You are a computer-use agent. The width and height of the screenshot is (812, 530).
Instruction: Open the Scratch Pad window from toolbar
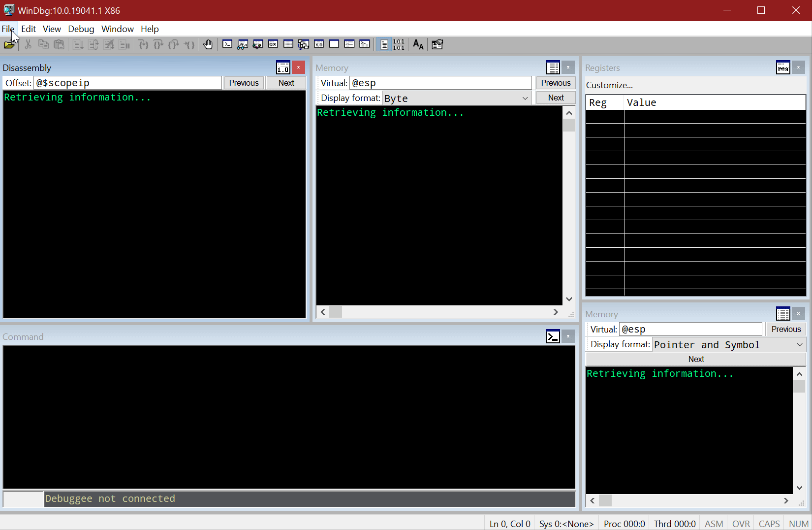(x=334, y=44)
